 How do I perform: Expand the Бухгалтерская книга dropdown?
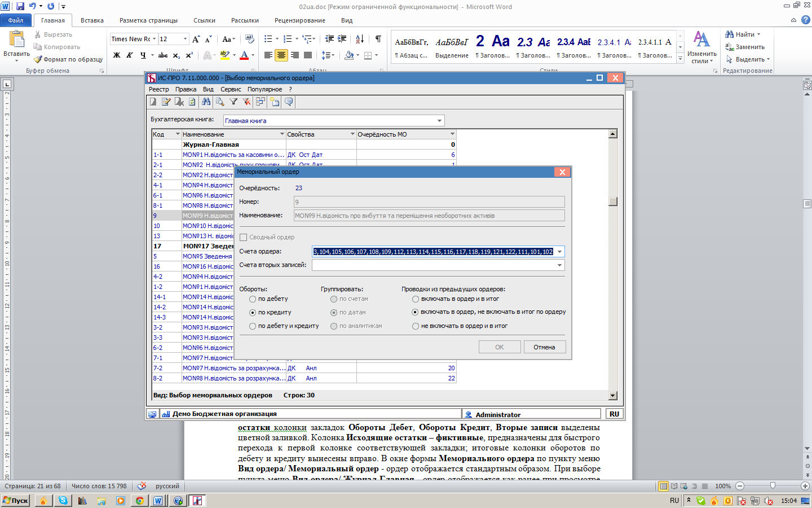point(439,121)
